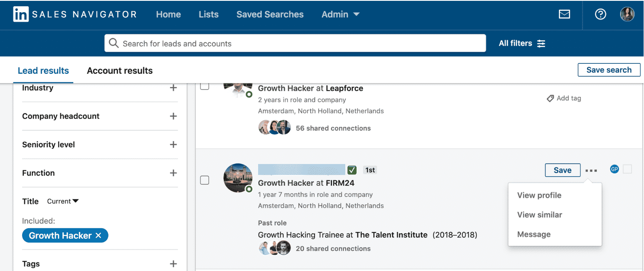Click the Add tag icon

[550, 98]
